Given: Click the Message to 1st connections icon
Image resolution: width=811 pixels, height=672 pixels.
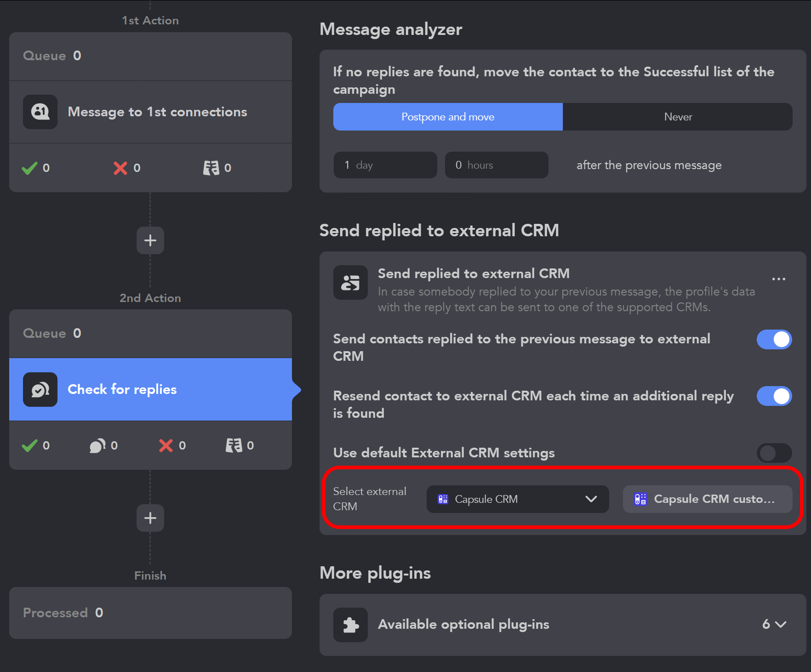Looking at the screenshot, I should [40, 112].
